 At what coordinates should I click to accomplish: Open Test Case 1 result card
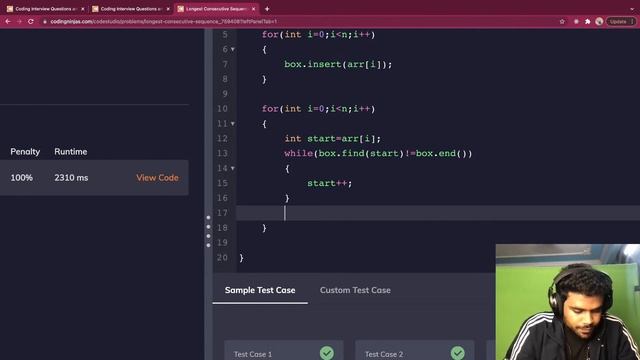[x=284, y=351]
